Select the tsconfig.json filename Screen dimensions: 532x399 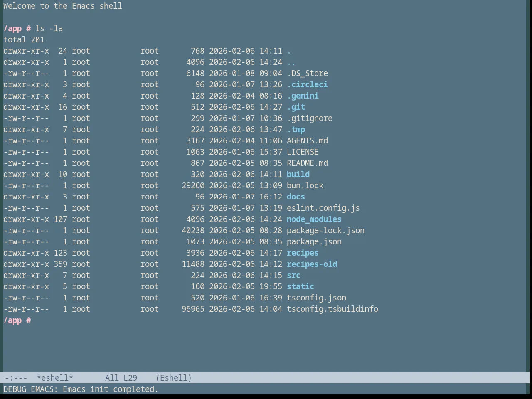tap(316, 298)
